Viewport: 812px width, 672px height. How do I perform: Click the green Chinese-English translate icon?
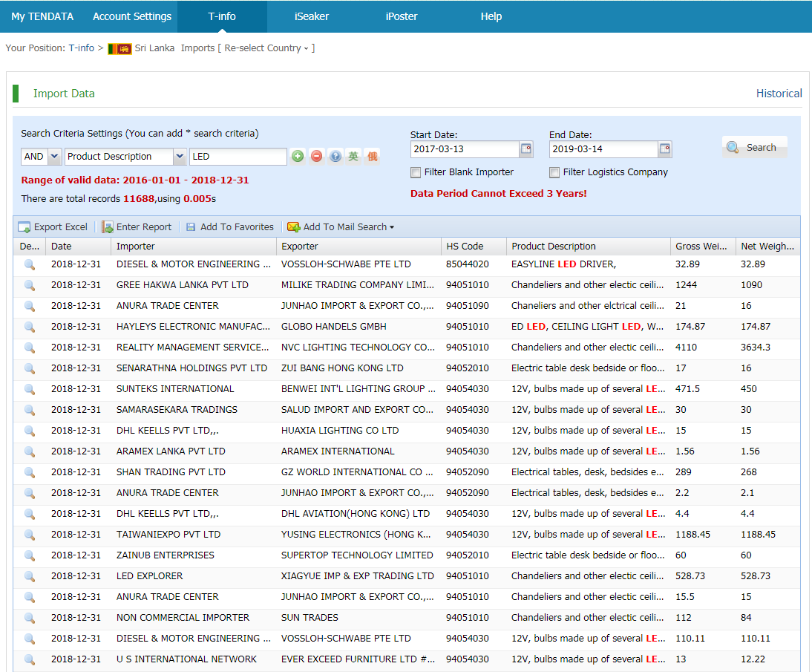353,157
